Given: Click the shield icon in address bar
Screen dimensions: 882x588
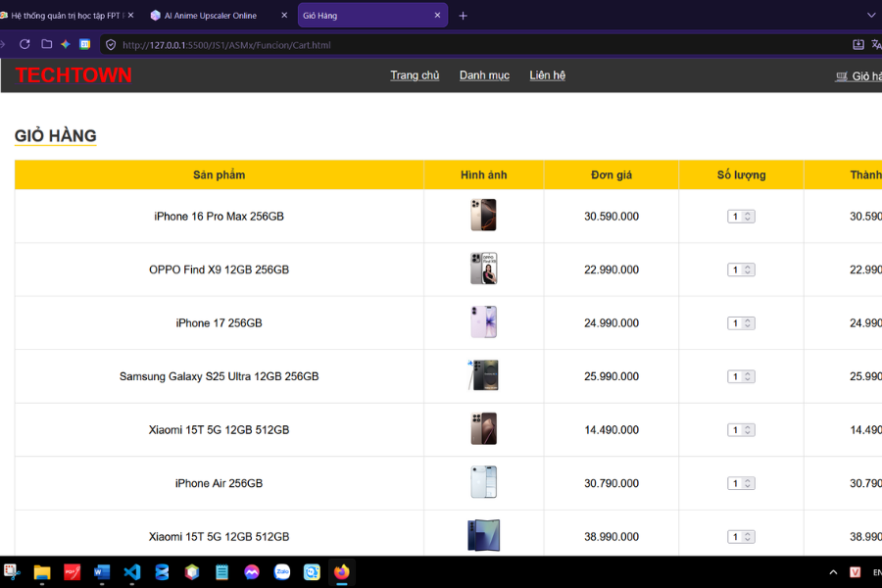Looking at the screenshot, I should [x=111, y=45].
